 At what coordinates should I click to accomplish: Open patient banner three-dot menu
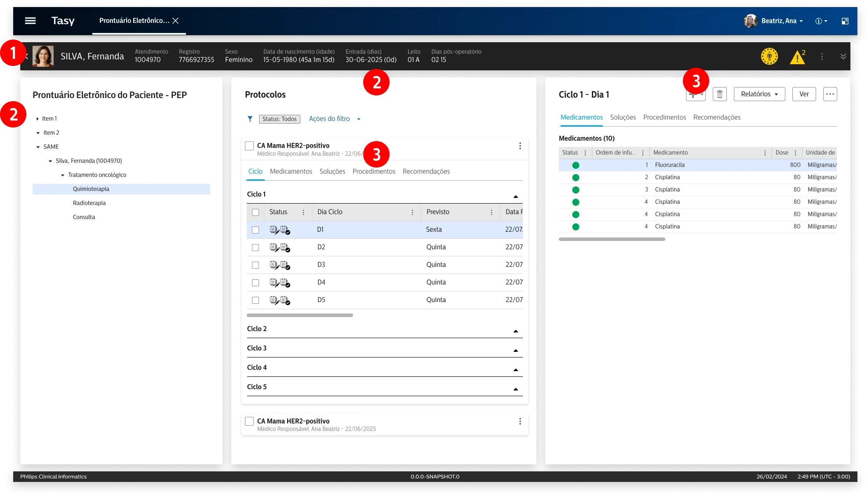[822, 56]
